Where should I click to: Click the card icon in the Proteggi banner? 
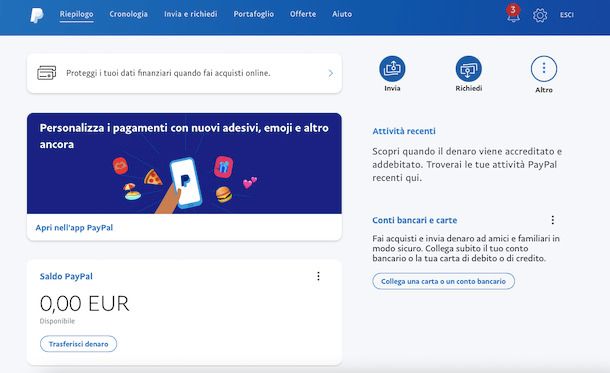click(47, 73)
